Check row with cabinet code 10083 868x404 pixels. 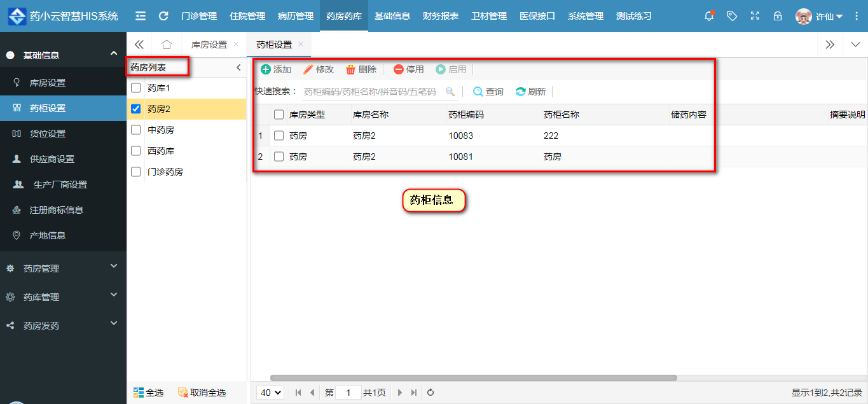279,136
